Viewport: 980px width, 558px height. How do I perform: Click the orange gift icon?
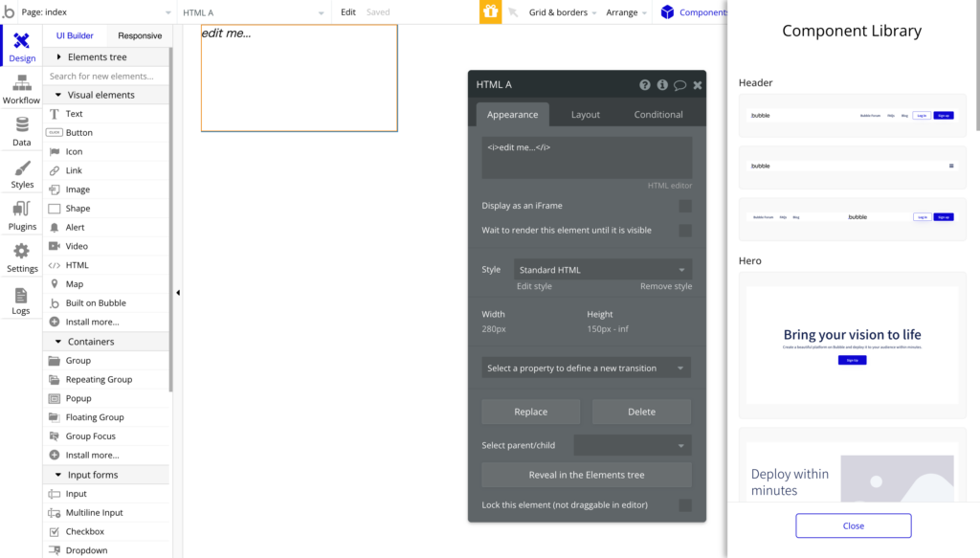pos(491,11)
